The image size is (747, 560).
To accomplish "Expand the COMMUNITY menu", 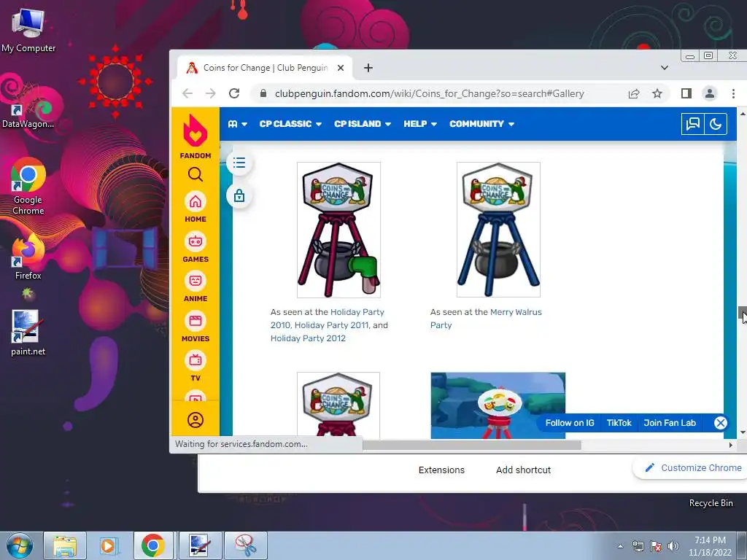I will pos(481,124).
